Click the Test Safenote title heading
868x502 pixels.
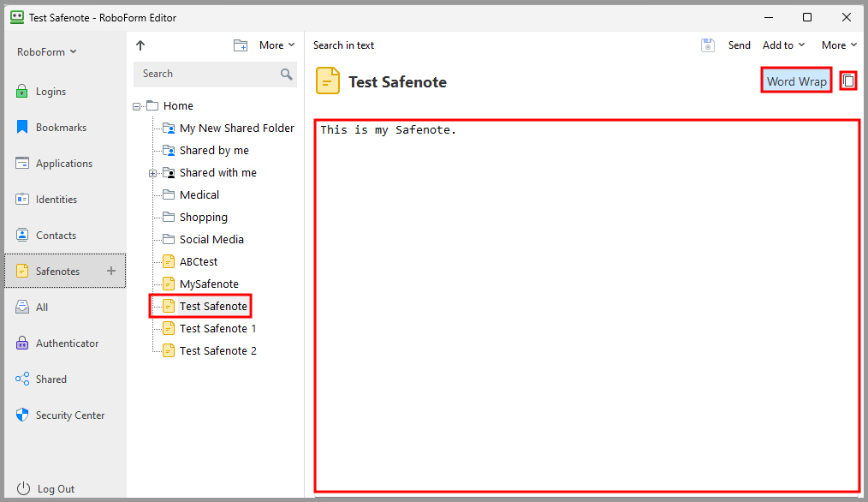(x=397, y=82)
